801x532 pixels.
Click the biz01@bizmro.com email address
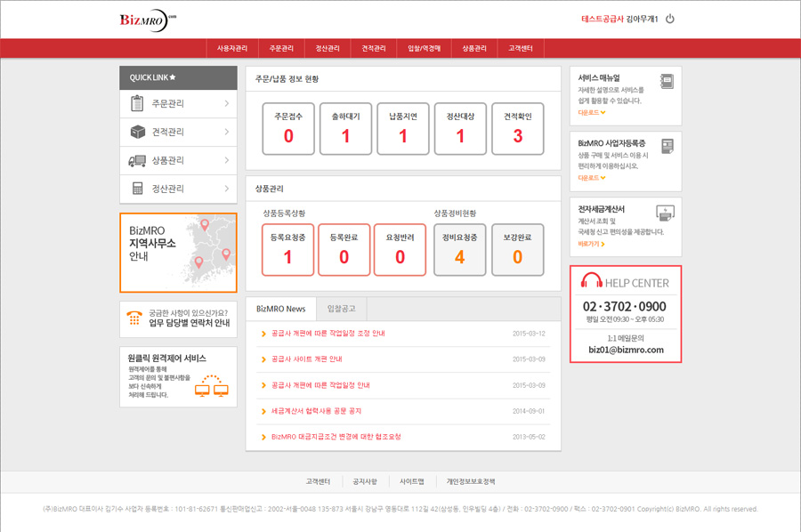pos(626,350)
